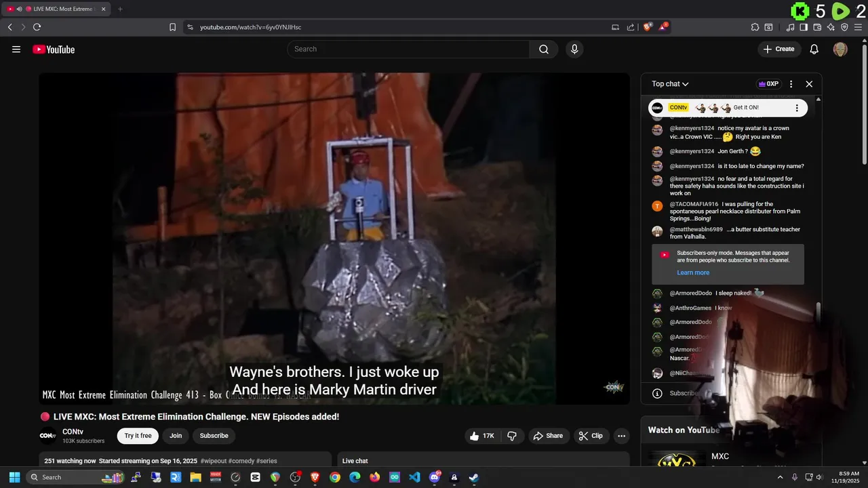Focus the YouTube search input field
The image size is (868, 488).
408,49
